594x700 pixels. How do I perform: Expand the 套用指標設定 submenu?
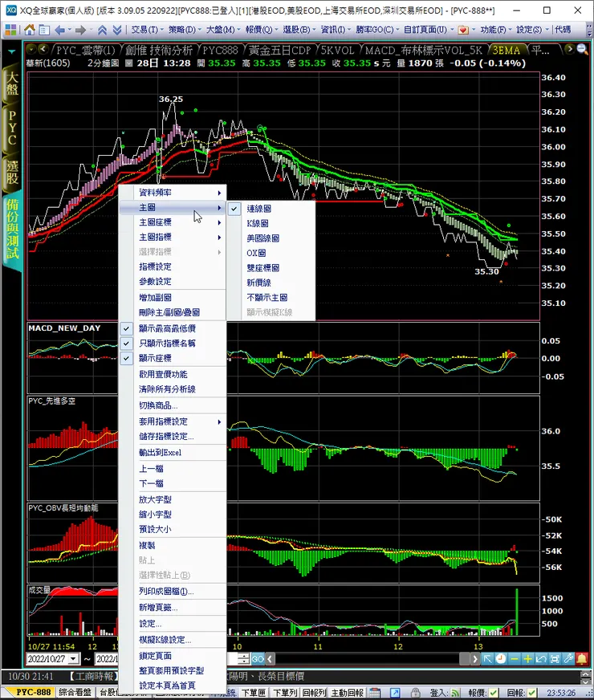[173, 421]
